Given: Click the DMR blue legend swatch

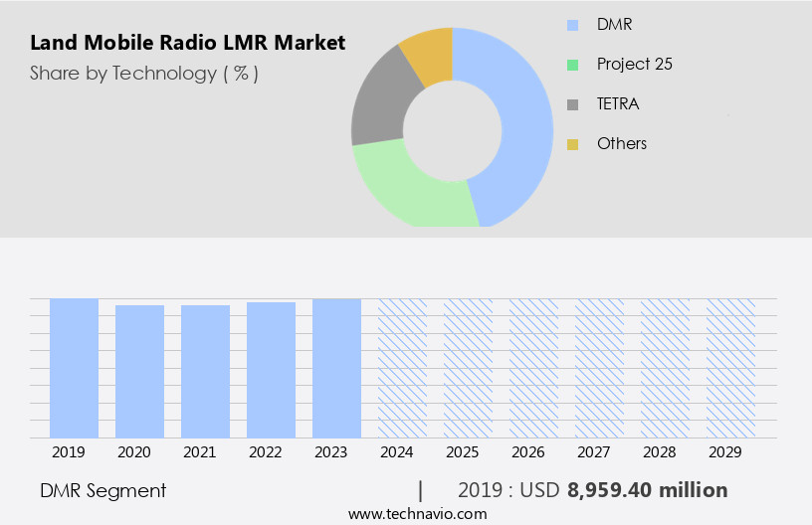Looking at the screenshot, I should tap(572, 25).
